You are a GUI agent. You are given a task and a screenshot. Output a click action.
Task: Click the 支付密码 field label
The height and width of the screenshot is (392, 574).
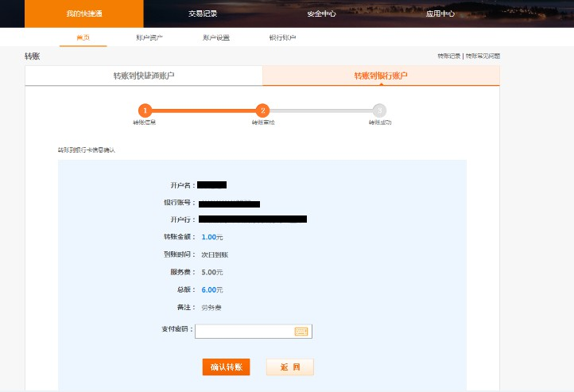coord(176,329)
